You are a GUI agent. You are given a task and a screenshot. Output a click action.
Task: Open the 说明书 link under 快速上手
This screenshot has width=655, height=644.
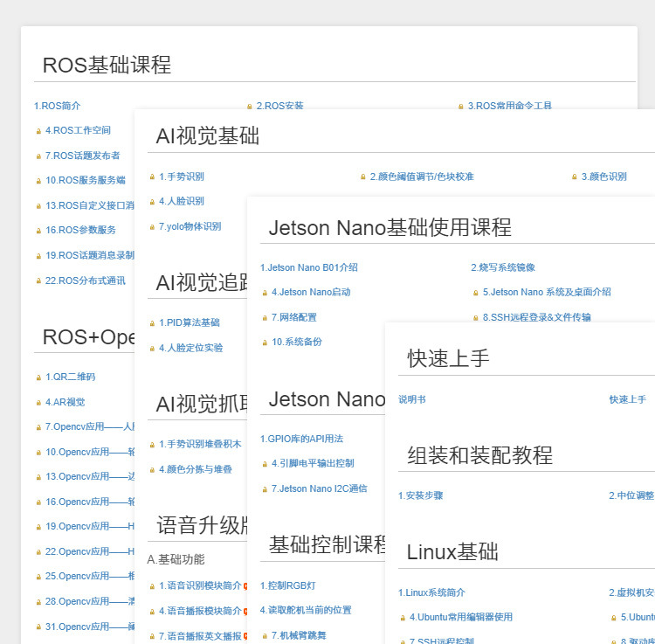[412, 399]
